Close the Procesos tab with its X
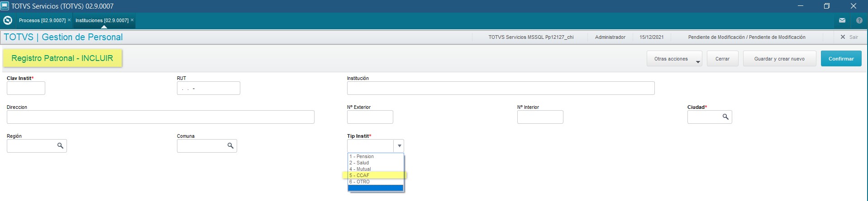 (x=69, y=20)
